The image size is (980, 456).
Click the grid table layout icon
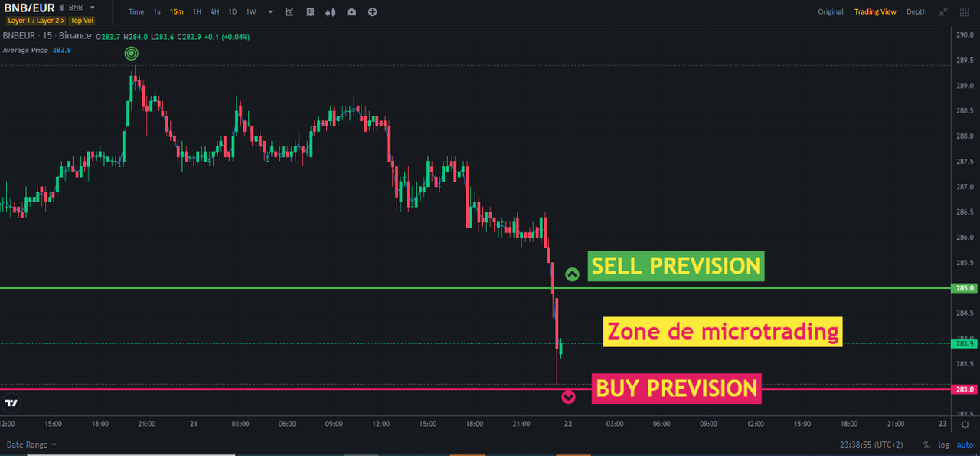click(x=310, y=11)
